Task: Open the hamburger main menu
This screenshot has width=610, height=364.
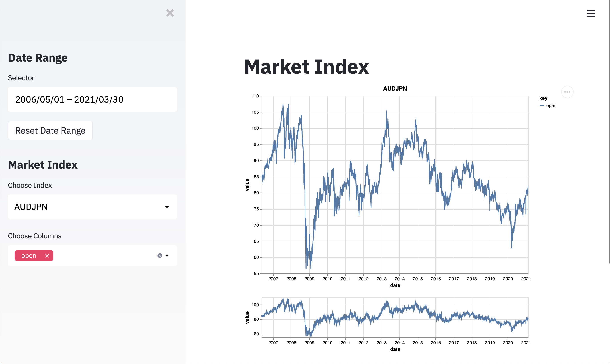Action: point(591,13)
